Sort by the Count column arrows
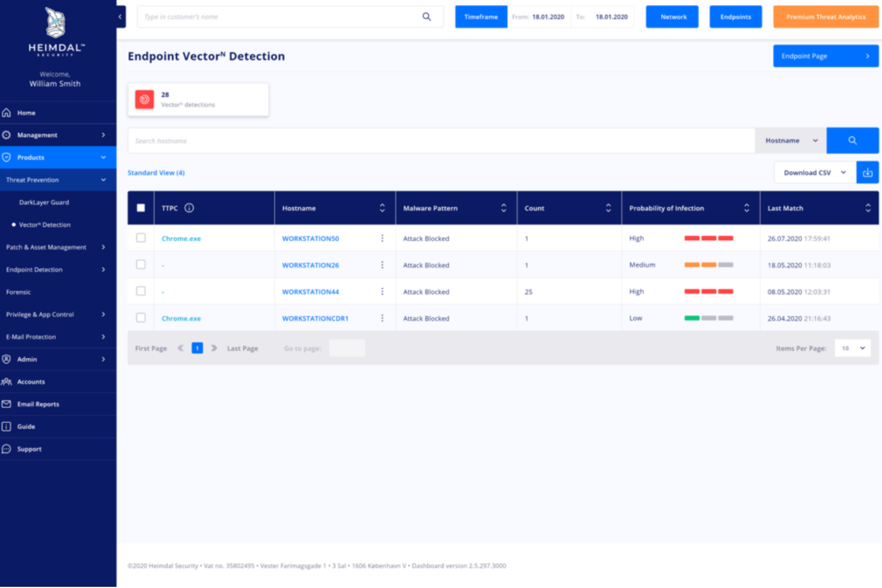This screenshot has height=588, width=882. pyautogui.click(x=608, y=208)
